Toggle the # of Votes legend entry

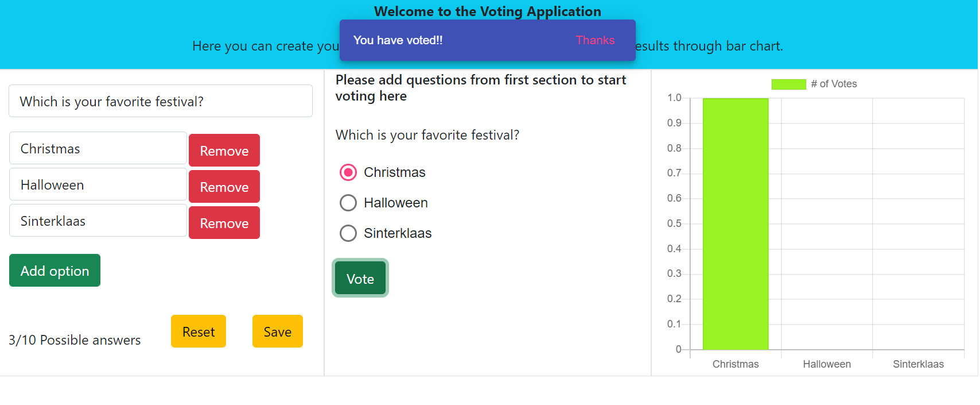click(815, 84)
